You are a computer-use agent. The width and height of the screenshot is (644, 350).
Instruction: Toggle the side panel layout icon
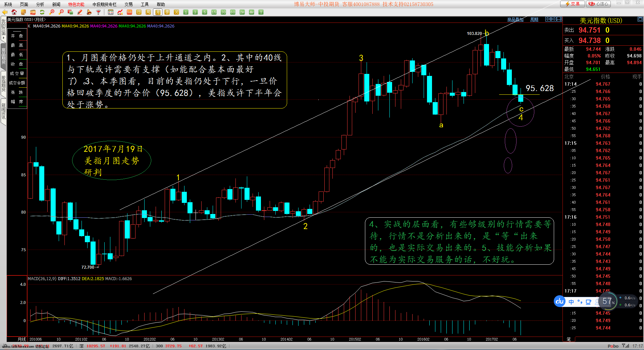tap(559, 19)
